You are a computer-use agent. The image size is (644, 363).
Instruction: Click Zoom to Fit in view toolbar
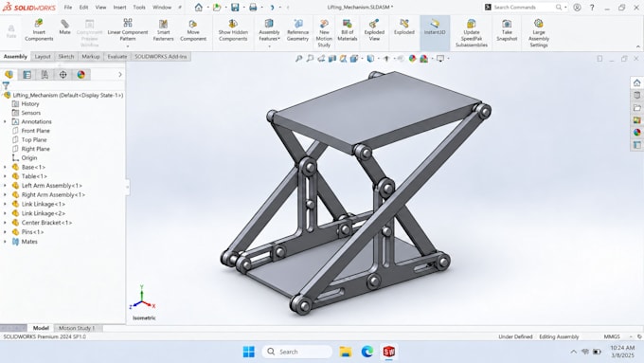298,59
